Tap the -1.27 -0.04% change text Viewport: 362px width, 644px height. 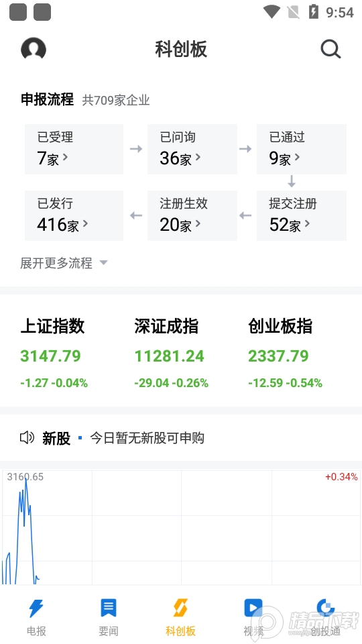coord(54,383)
